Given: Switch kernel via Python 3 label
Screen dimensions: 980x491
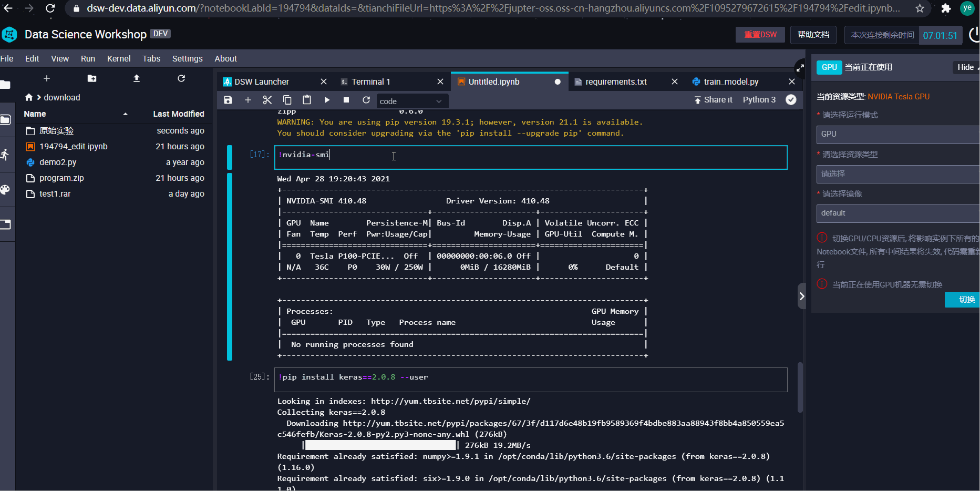Looking at the screenshot, I should point(759,100).
